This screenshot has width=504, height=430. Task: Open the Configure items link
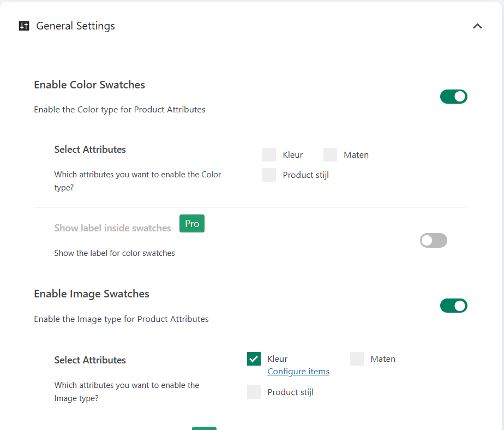(298, 372)
